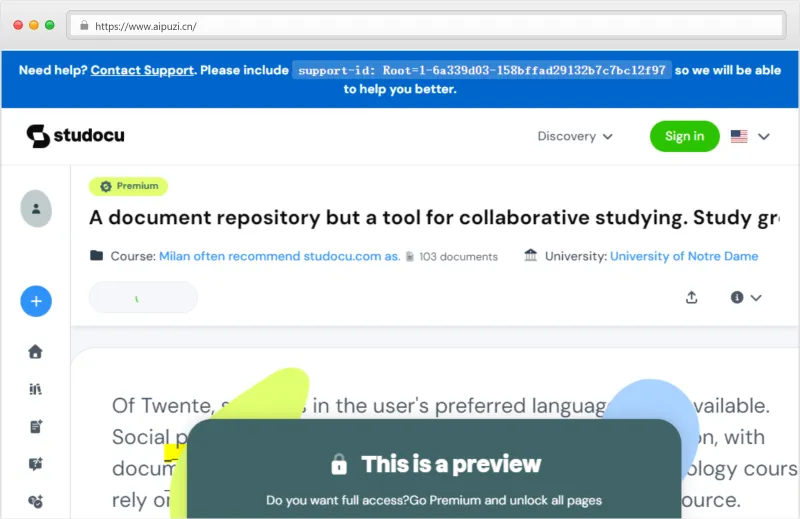This screenshot has height=519, width=800.
Task: Open the user avatar in sidebar
Action: [x=36, y=209]
